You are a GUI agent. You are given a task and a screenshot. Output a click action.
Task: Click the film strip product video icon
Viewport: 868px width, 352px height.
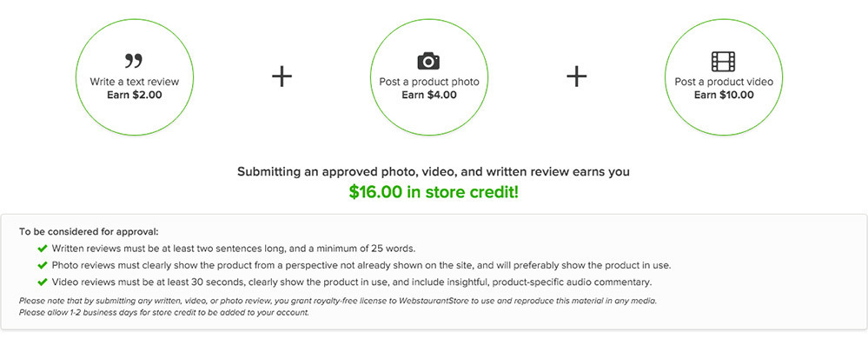coord(724,62)
